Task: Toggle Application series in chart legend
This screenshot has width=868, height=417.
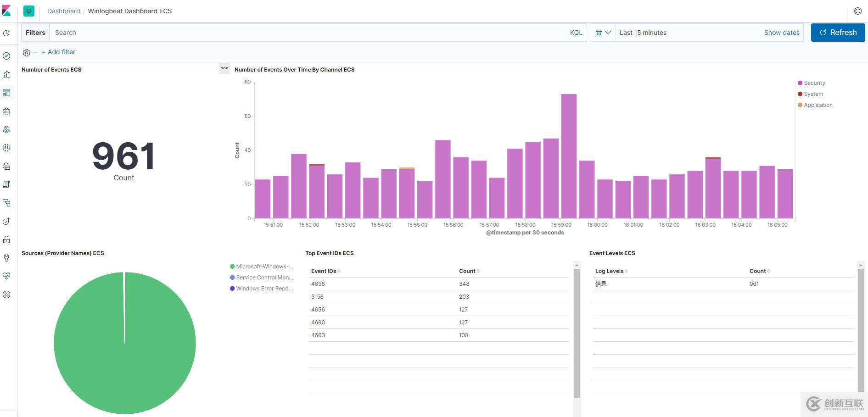Action: click(815, 105)
